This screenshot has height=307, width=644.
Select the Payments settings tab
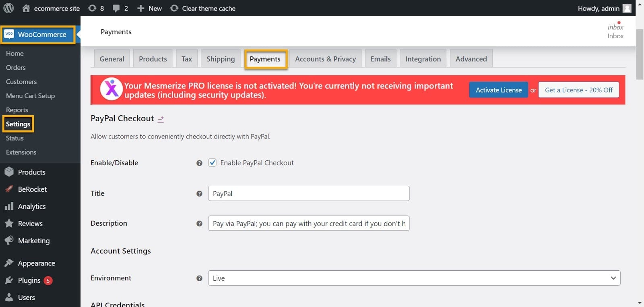click(265, 59)
